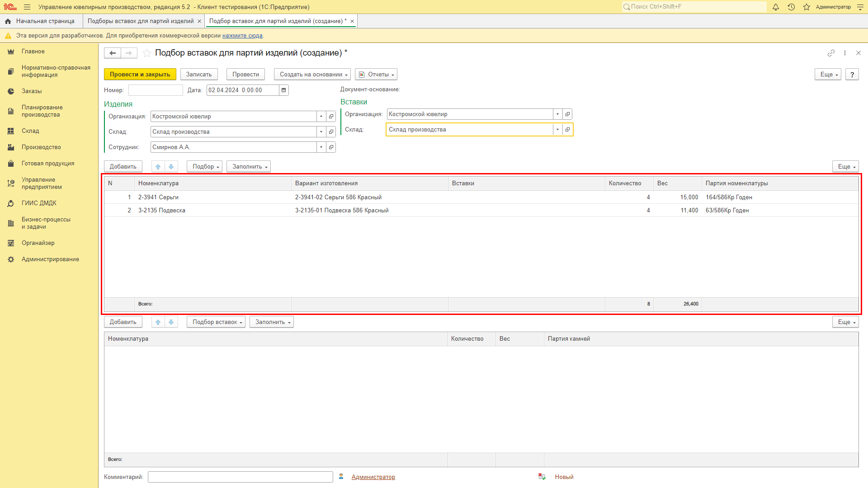Move row up in Изделия table
868x488 pixels.
158,166
